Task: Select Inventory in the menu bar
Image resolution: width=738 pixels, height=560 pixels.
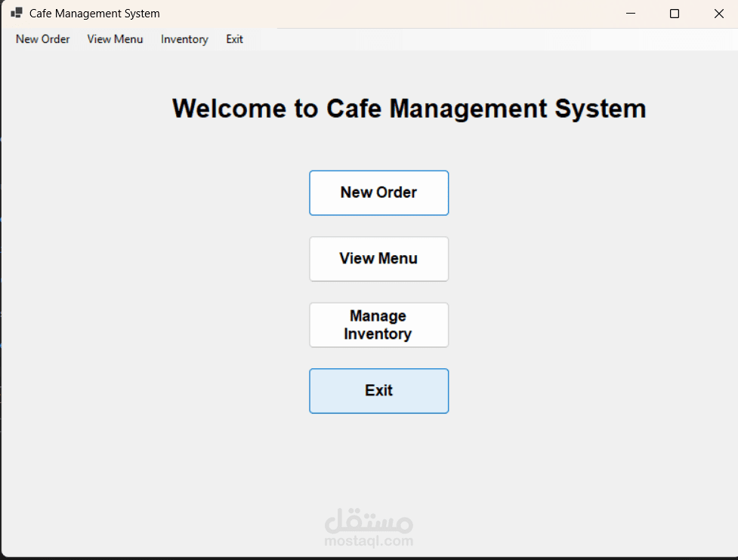Action: 184,39
